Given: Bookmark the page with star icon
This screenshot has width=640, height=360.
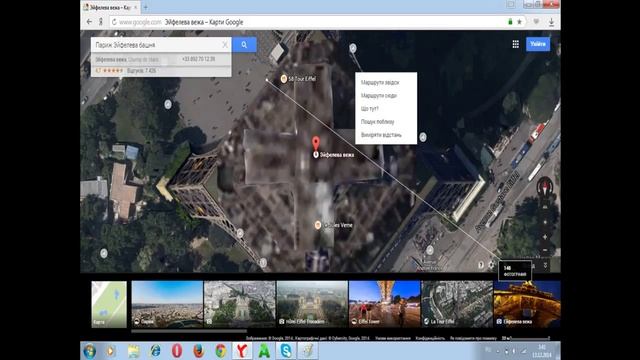Looking at the screenshot, I should point(520,22).
